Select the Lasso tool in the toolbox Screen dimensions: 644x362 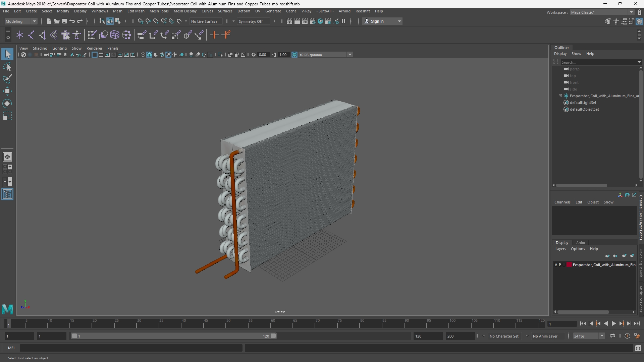click(x=7, y=67)
